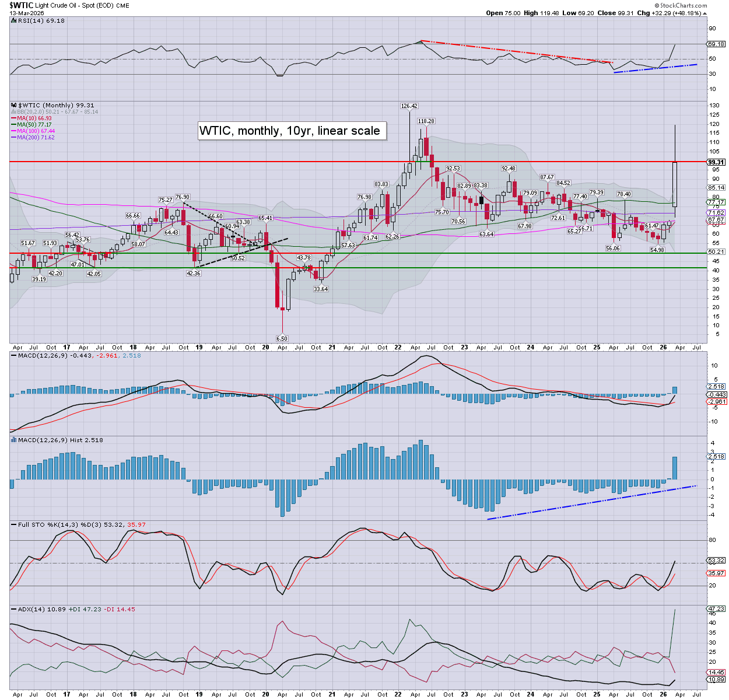The image size is (729, 700).
Task: Click the line icon beside Full STO legend
Action: (x=13, y=524)
